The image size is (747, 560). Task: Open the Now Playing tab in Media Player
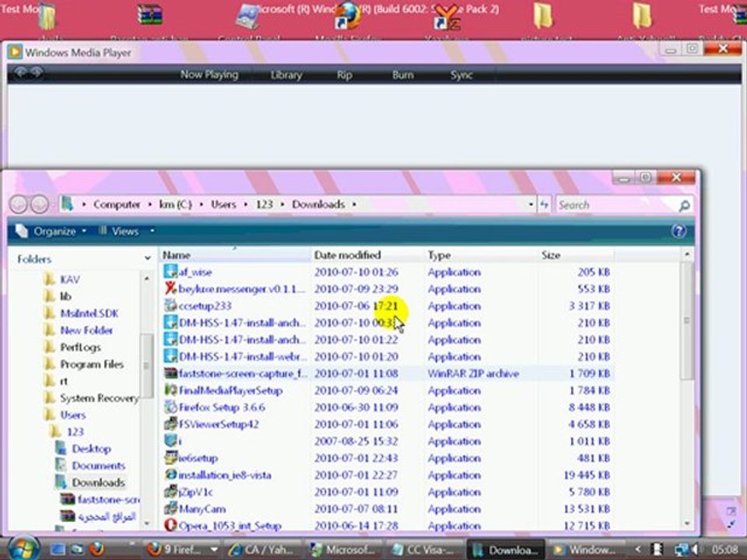[209, 75]
